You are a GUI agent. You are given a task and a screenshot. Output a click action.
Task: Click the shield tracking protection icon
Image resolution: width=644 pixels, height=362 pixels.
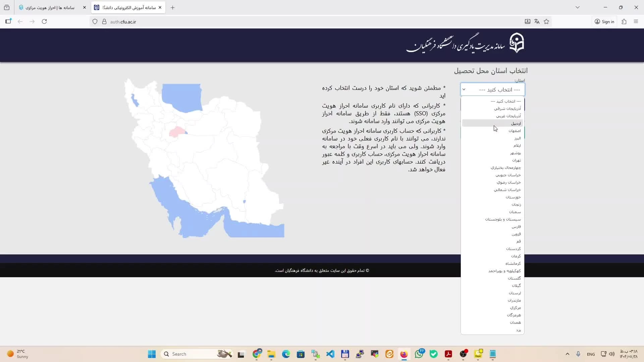pyautogui.click(x=95, y=21)
